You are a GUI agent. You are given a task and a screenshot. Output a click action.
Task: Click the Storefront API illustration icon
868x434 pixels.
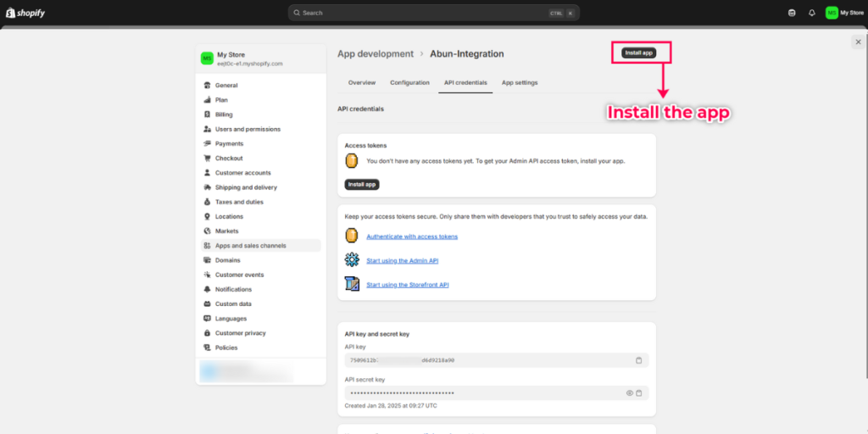(352, 284)
